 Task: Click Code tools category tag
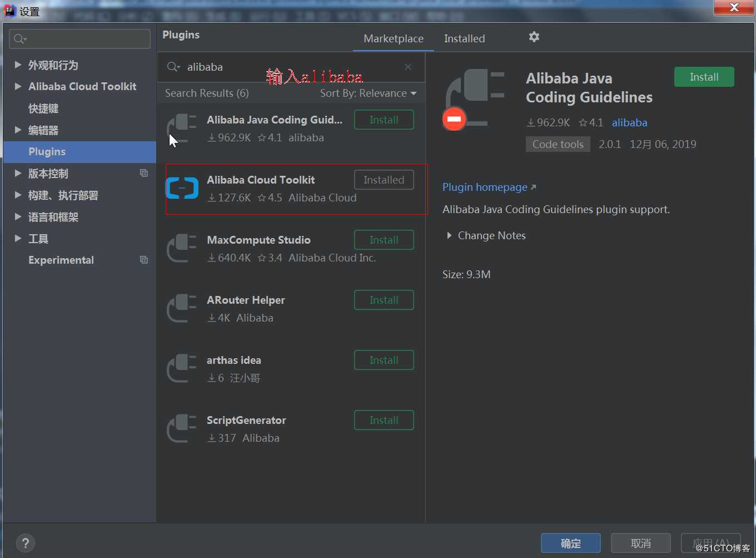coord(558,144)
